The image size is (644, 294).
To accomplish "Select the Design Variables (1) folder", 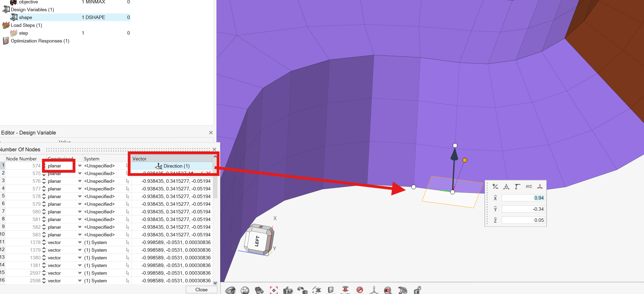I will pyautogui.click(x=32, y=10).
